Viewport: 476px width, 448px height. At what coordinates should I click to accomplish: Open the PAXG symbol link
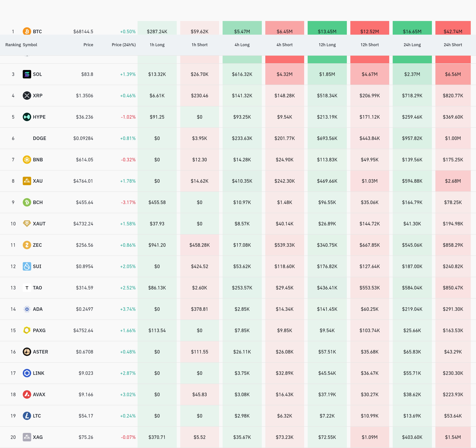[x=39, y=330]
